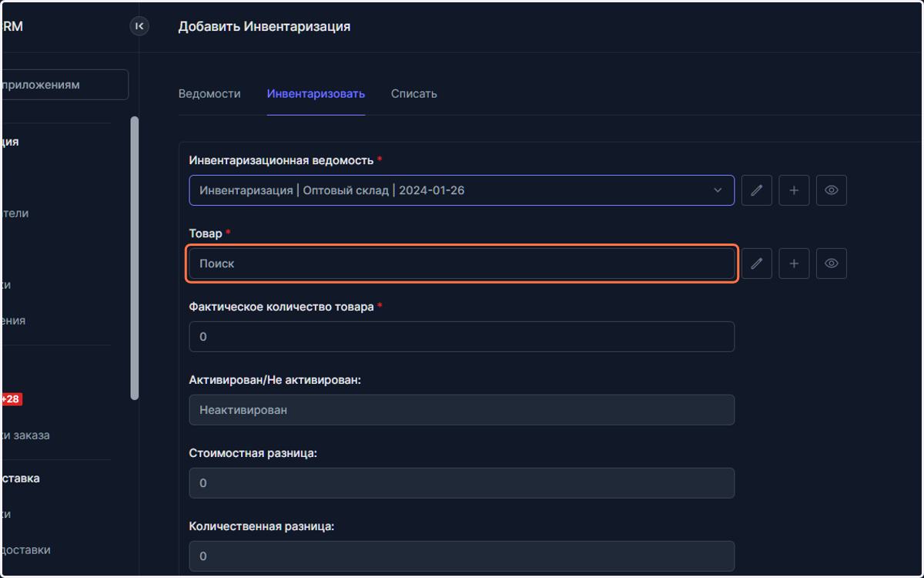This screenshot has height=578, width=924.
Task: Open the Списать tab
Action: click(x=413, y=94)
